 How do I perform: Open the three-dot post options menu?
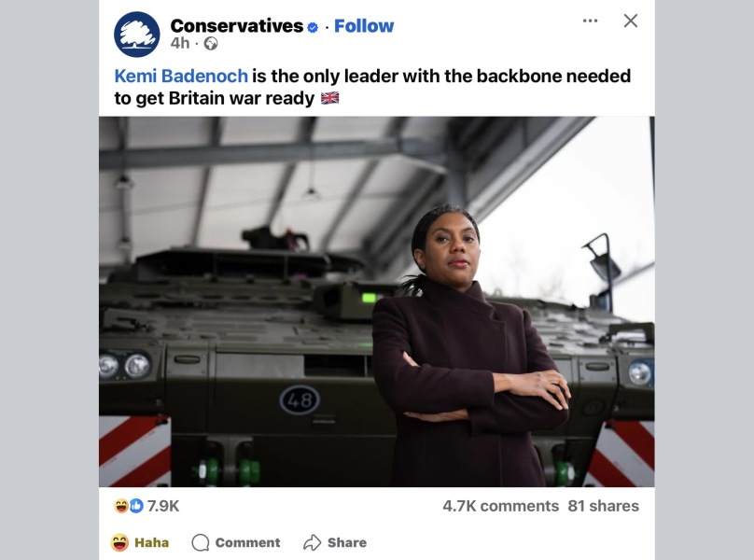pos(590,21)
